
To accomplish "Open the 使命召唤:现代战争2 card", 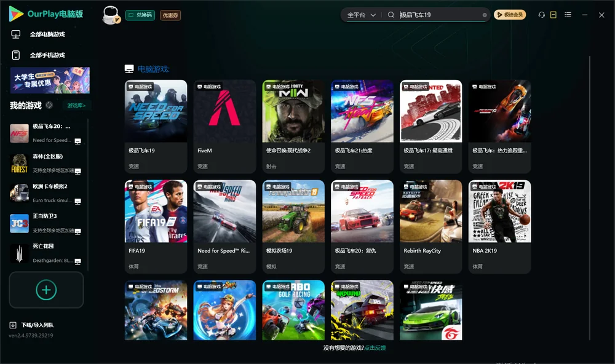I will [x=293, y=126].
